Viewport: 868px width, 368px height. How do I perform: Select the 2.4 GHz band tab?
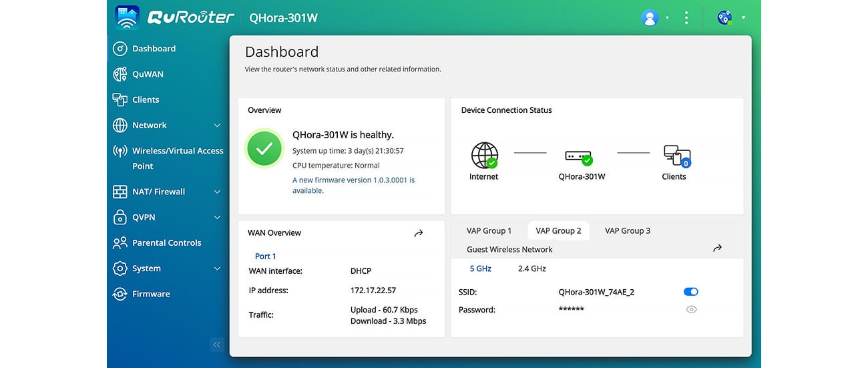(531, 268)
